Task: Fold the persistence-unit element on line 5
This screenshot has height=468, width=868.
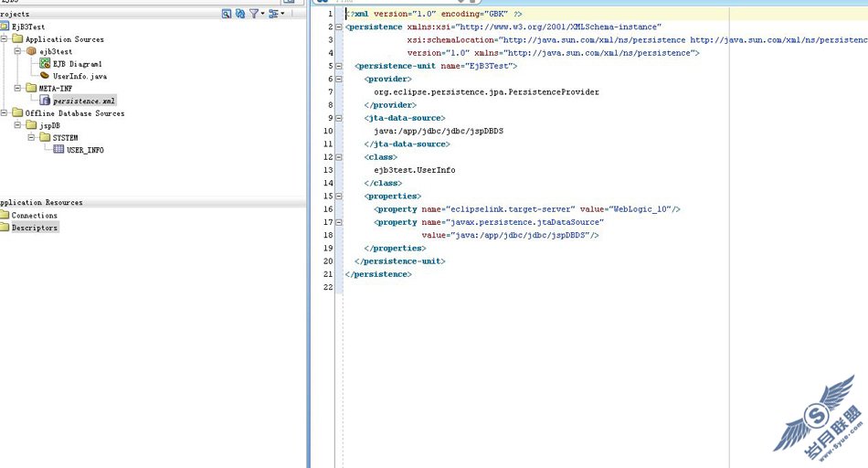Action: coord(339,66)
